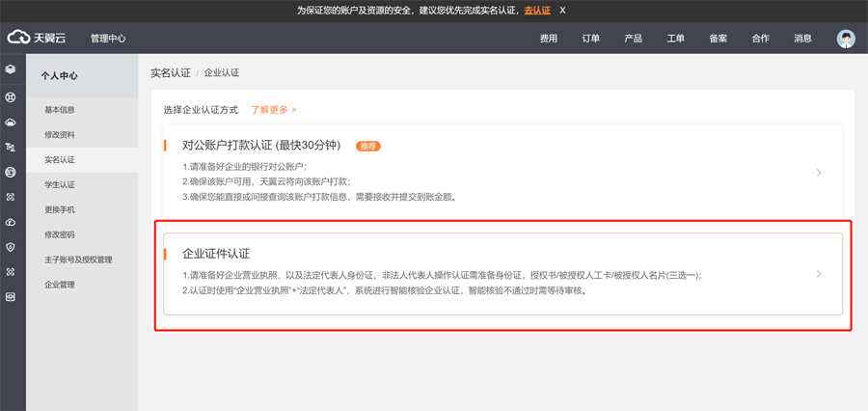Open the 订单 menu
Viewport: 868px width, 411px height.
pos(590,39)
